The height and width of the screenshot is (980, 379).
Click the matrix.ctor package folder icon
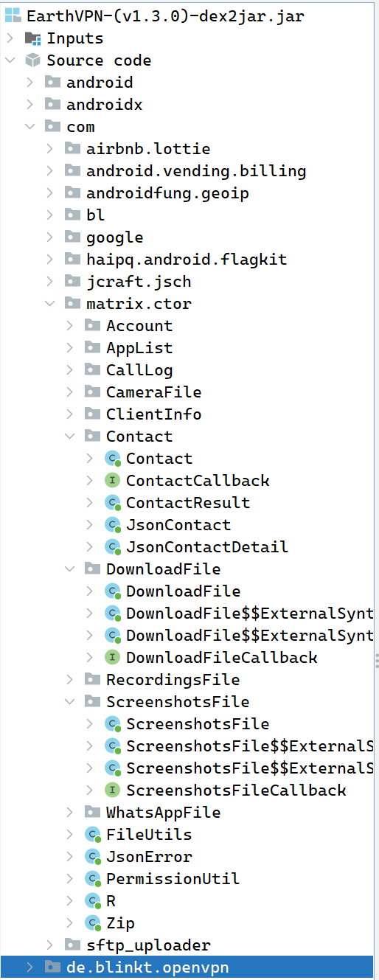click(x=73, y=304)
